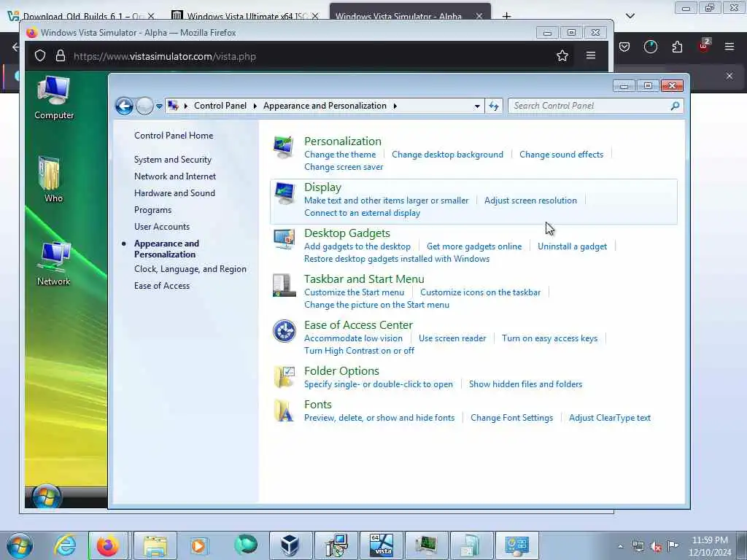
Task: Open the list all tabs chevron in Firefox
Action: [630, 16]
